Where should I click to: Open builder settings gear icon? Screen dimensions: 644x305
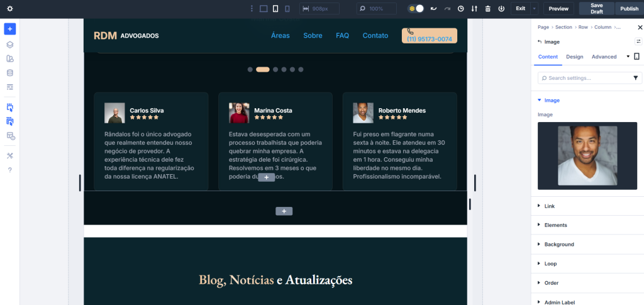(10, 9)
